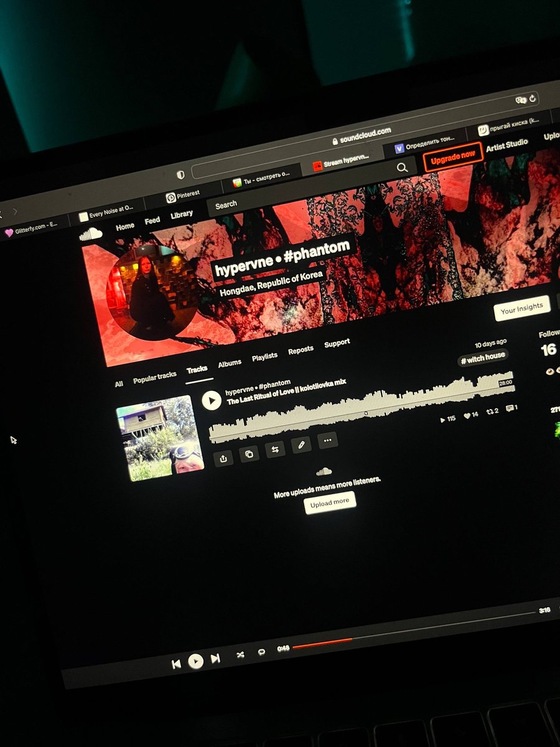This screenshot has height=747, width=560.
Task: Click the reposts count icon on track
Action: (x=492, y=411)
